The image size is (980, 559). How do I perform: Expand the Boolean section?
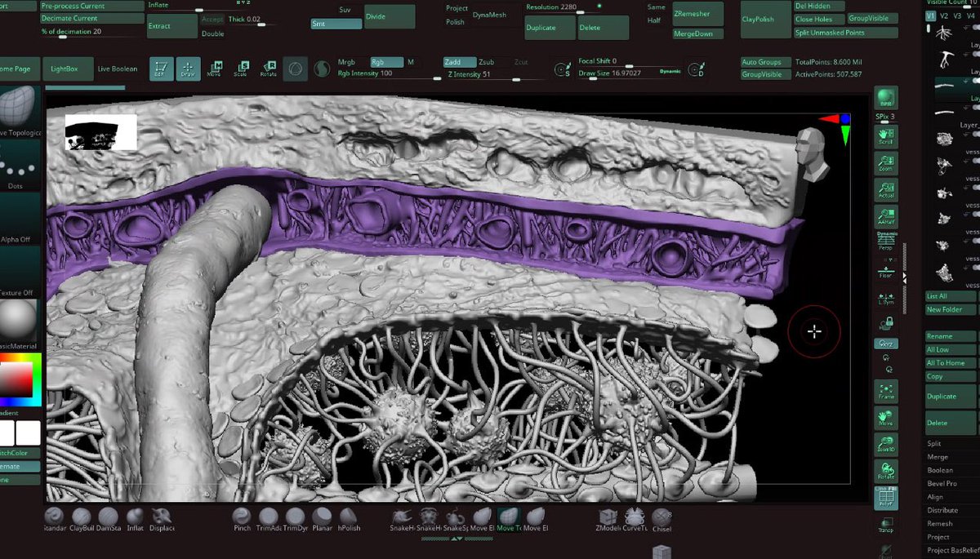(940, 470)
